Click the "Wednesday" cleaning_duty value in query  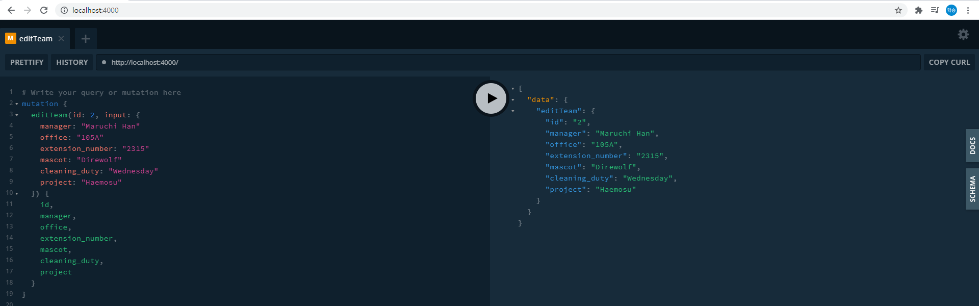pos(134,171)
